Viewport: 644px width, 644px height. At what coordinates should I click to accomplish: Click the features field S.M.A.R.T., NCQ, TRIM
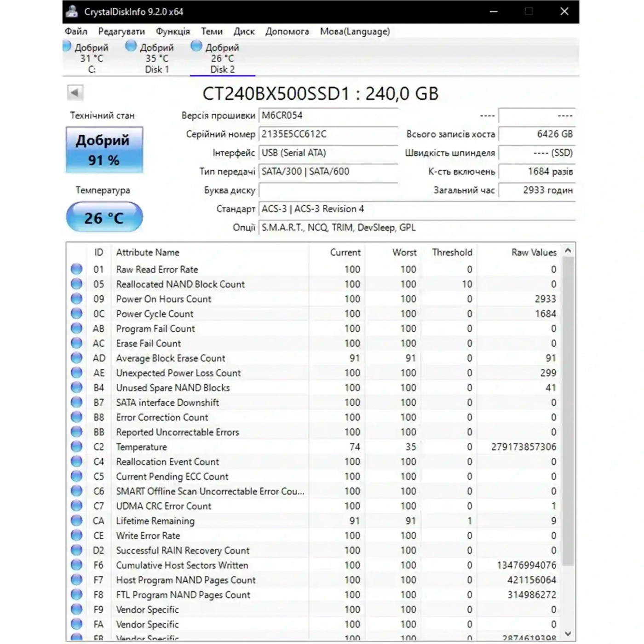pos(417,227)
